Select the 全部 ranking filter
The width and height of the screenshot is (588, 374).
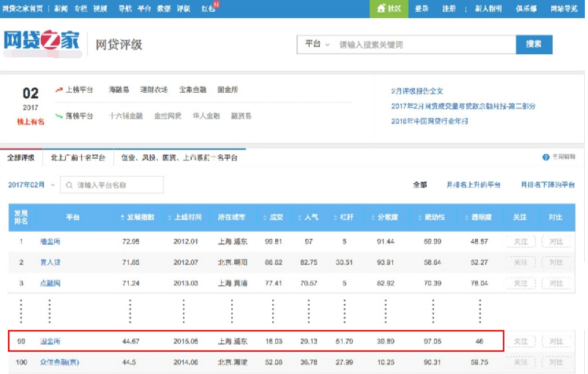coord(420,185)
